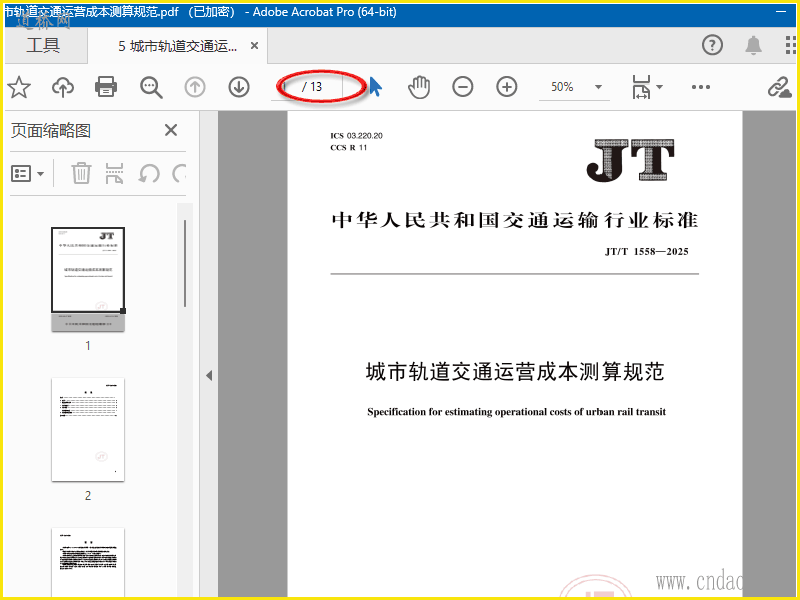Share the document via link icon
Screen dimensions: 800x600
(780, 87)
